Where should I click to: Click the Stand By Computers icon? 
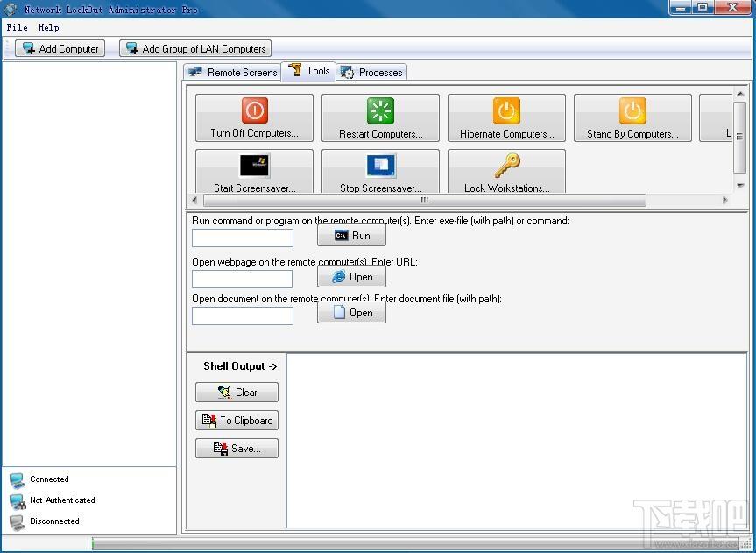[x=632, y=110]
